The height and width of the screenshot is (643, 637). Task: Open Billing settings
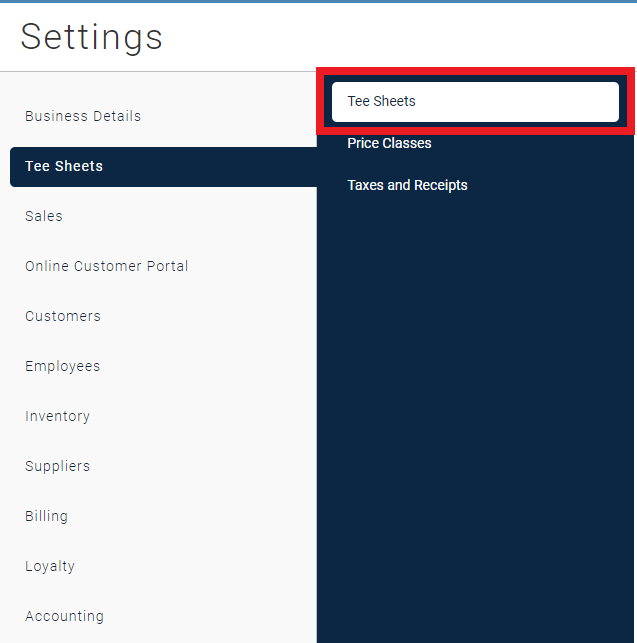click(x=46, y=516)
